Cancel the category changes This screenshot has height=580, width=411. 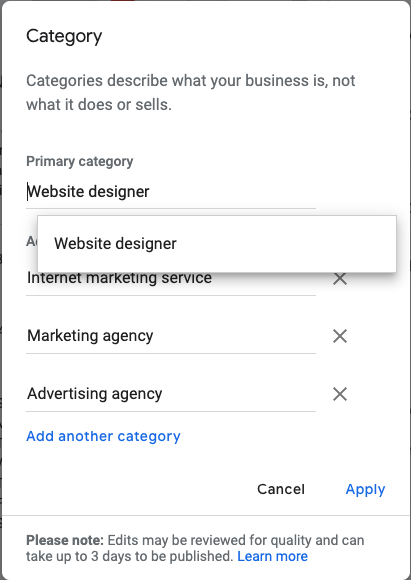coord(281,489)
